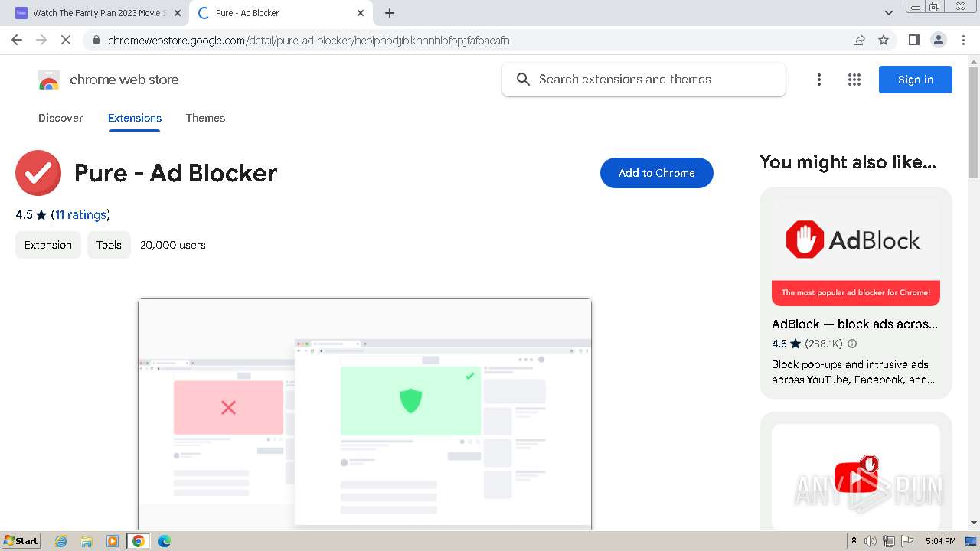Click the search magnifier icon

pos(523,80)
